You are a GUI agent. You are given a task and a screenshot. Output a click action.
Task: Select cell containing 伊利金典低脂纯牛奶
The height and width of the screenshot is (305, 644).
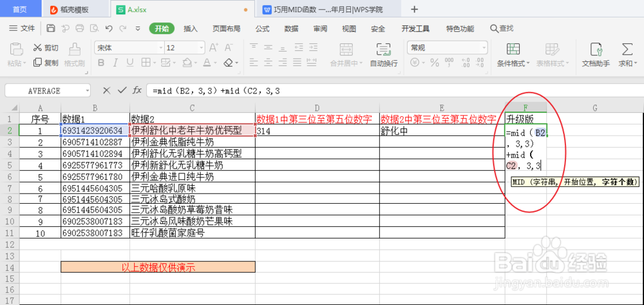192,143
